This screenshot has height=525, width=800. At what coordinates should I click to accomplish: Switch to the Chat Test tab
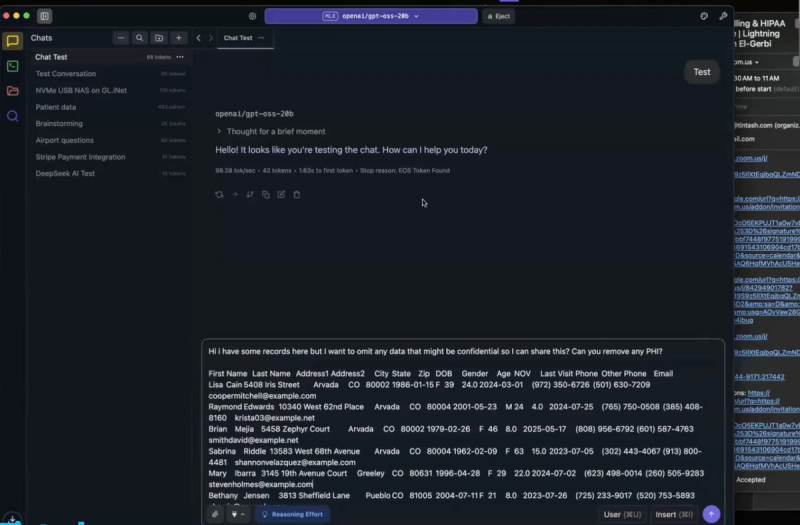(x=238, y=38)
